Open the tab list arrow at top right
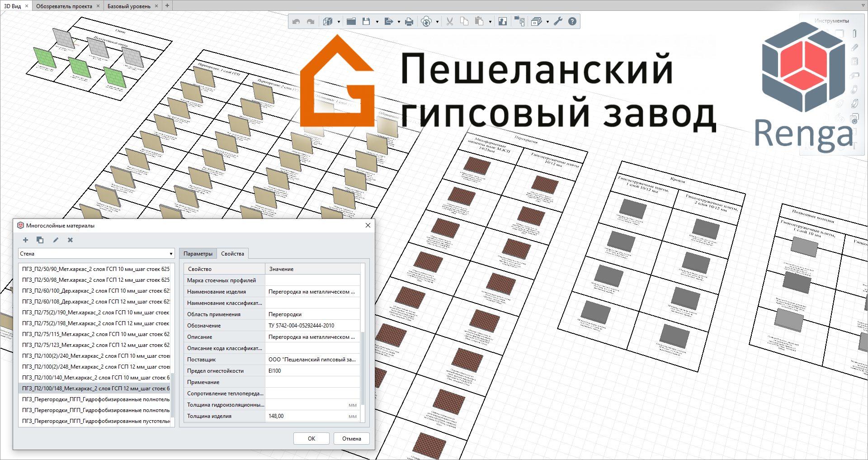This screenshot has width=868, height=460. click(863, 5)
